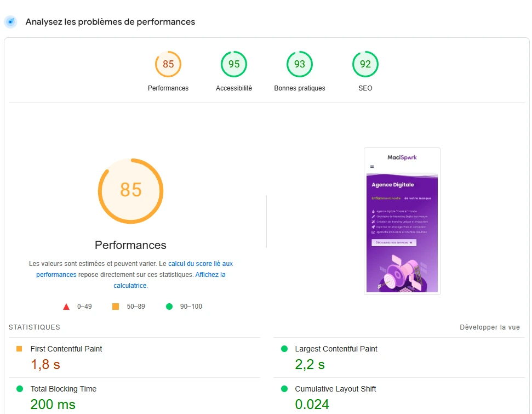Open the MaciSpark page screenshot thumbnail
This screenshot has height=414, width=532.
click(x=402, y=221)
